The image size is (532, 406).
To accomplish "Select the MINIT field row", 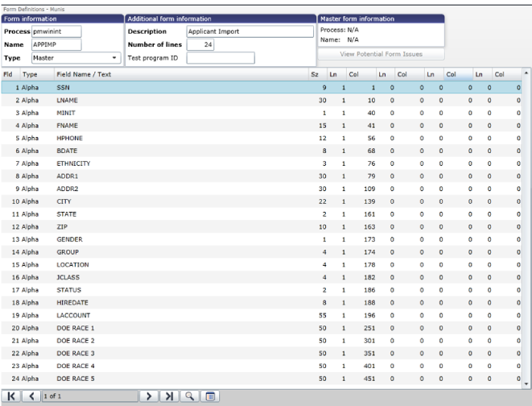I will [262, 113].
